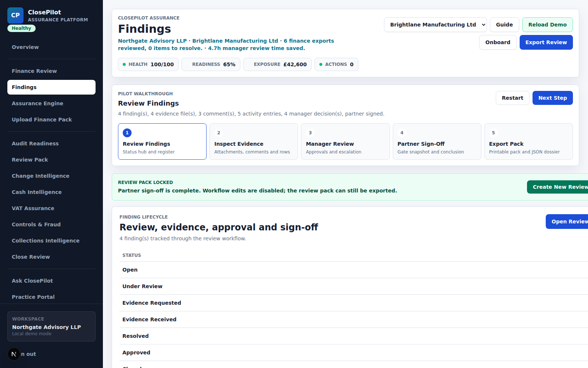Click the Under Review status row
588x368 pixels.
click(x=354, y=286)
